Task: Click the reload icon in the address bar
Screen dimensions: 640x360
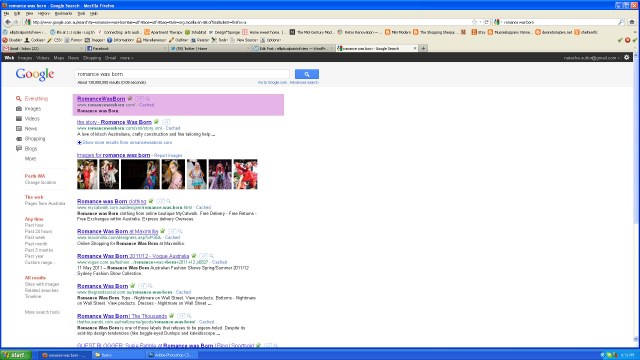Action: coord(487,22)
